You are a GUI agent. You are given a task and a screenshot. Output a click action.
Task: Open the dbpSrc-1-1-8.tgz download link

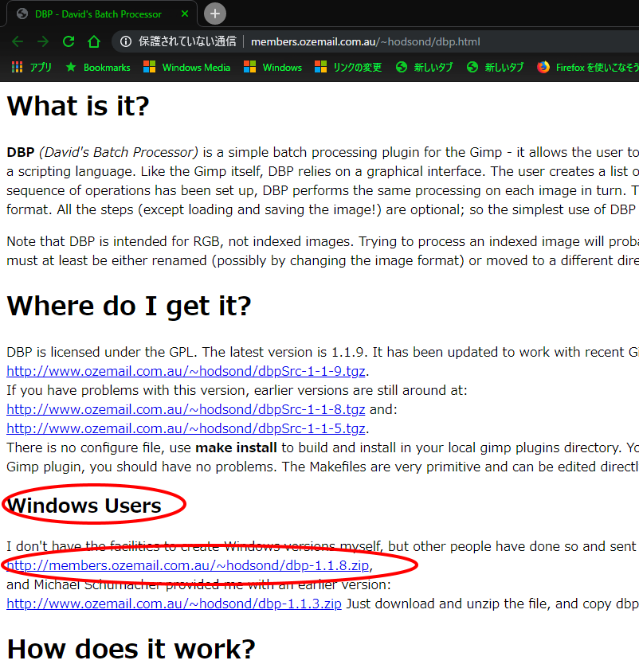(186, 409)
